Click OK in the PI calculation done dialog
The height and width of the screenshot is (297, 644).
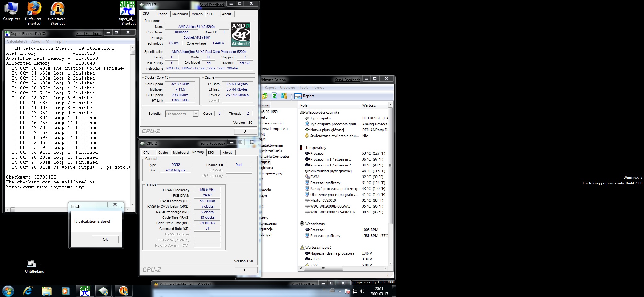[105, 239]
